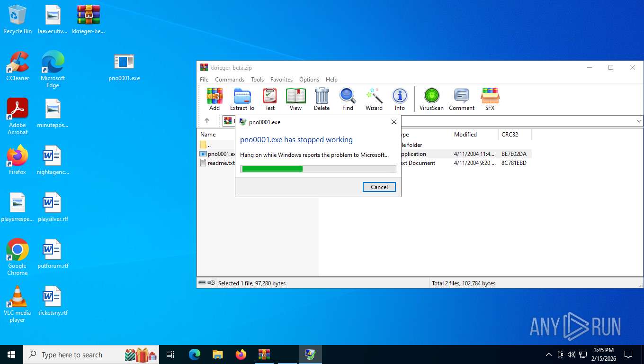
Task: Click the Test archive icon
Action: pos(270,100)
